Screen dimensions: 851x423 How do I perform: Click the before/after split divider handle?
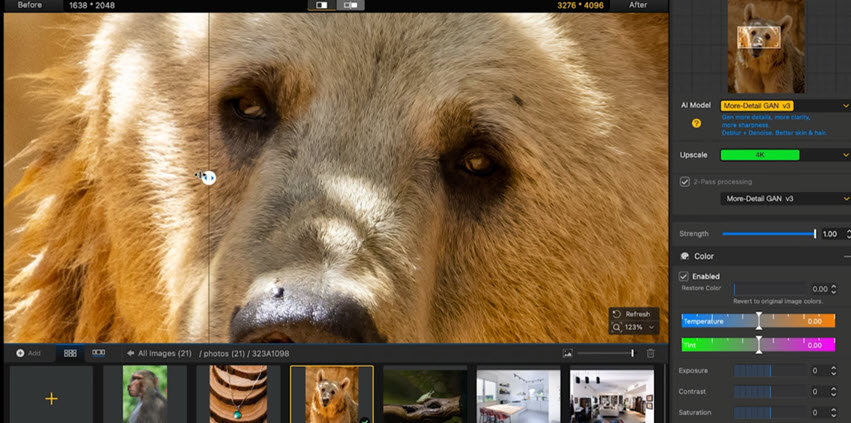tap(208, 178)
